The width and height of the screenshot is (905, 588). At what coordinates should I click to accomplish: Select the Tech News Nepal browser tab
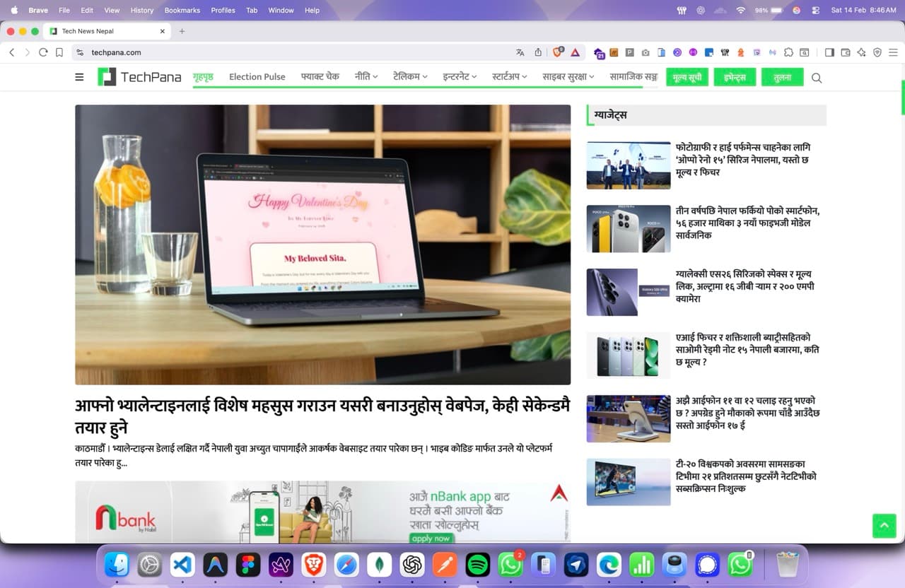point(104,31)
